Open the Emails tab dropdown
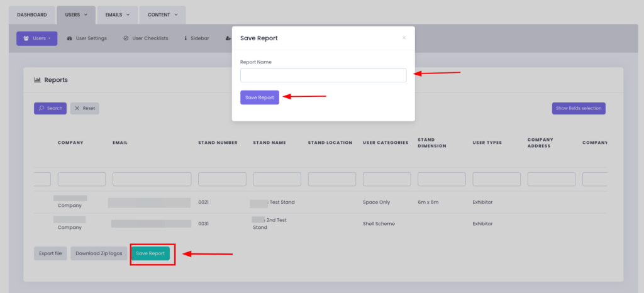Screen dimensions: 644x293 tap(118, 14)
